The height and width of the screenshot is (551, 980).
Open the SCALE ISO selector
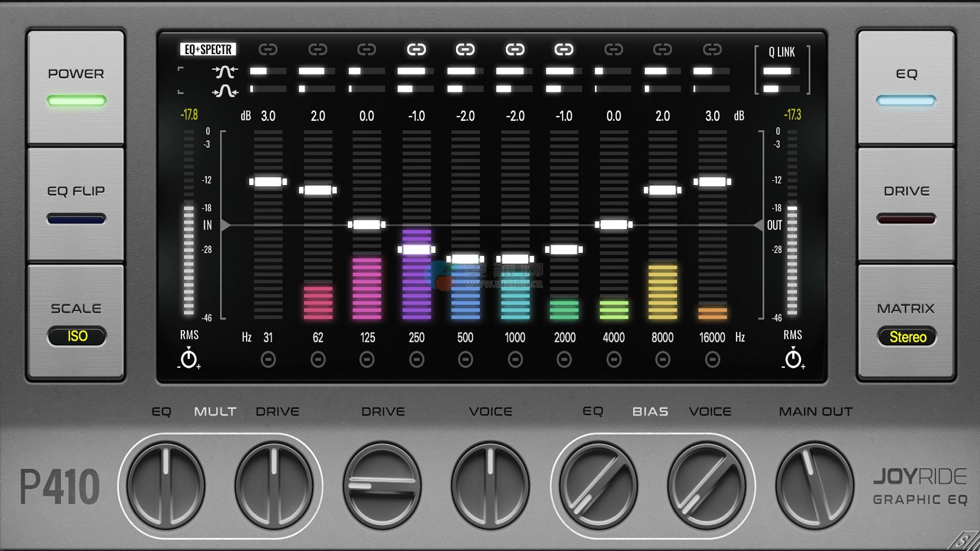coord(77,336)
